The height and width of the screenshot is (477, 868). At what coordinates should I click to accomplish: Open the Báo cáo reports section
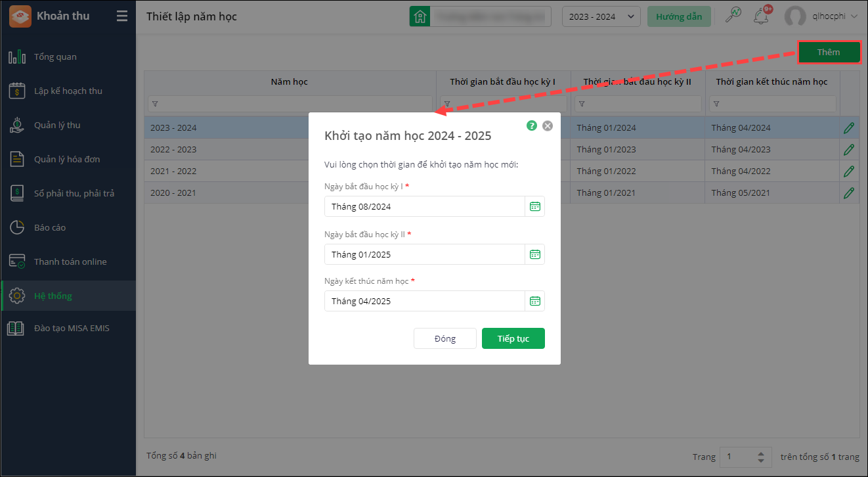(x=68, y=228)
